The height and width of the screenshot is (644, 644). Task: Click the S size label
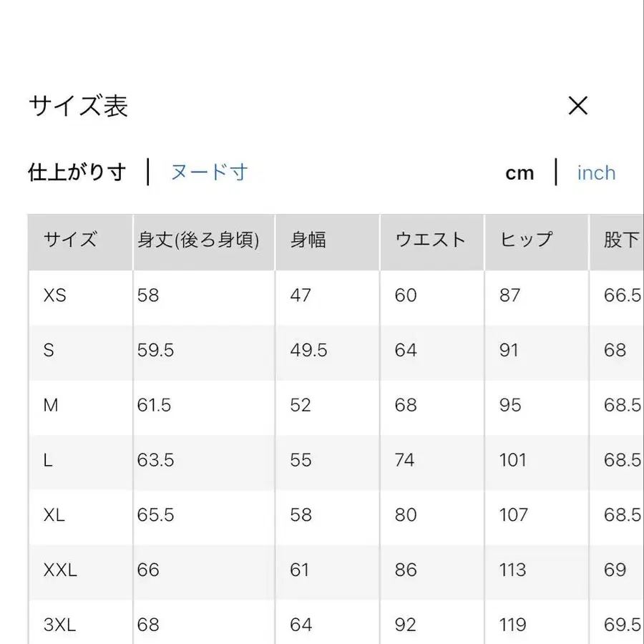(x=49, y=351)
